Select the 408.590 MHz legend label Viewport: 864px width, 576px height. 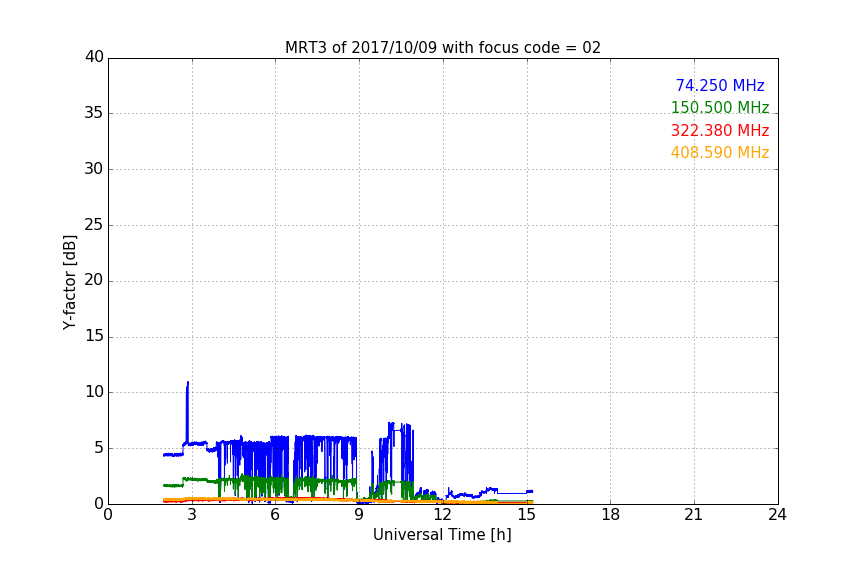point(720,152)
